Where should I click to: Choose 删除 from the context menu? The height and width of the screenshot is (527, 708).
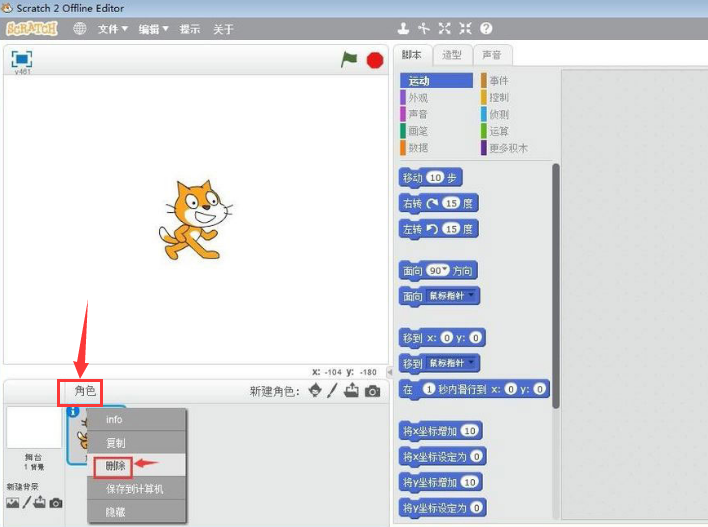pos(116,465)
